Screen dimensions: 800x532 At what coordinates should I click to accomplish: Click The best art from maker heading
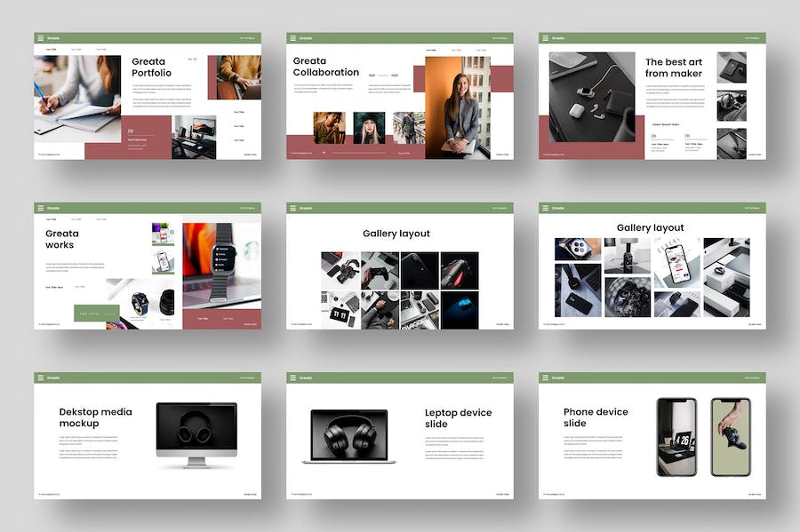coord(674,67)
